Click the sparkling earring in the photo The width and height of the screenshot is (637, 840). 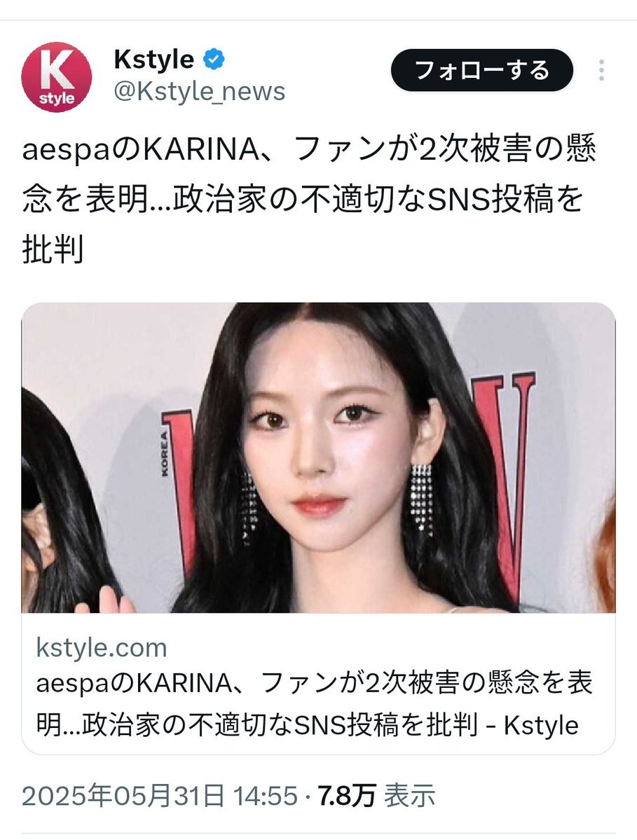click(422, 499)
